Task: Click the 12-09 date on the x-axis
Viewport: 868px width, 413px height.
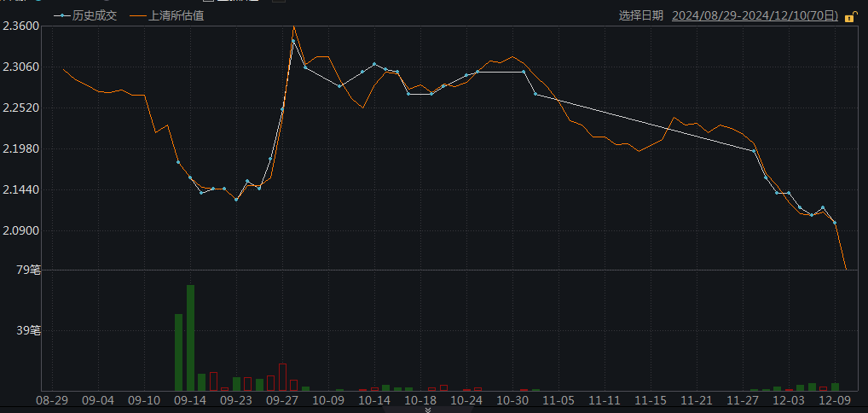Action: tap(835, 399)
